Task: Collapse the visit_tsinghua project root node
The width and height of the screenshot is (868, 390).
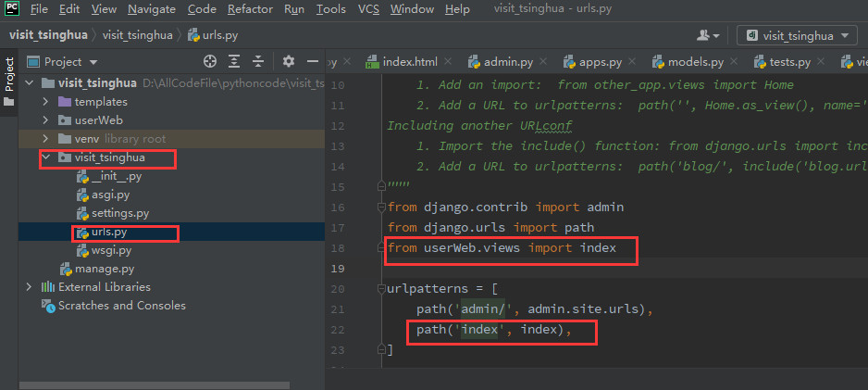Action: click(x=30, y=83)
